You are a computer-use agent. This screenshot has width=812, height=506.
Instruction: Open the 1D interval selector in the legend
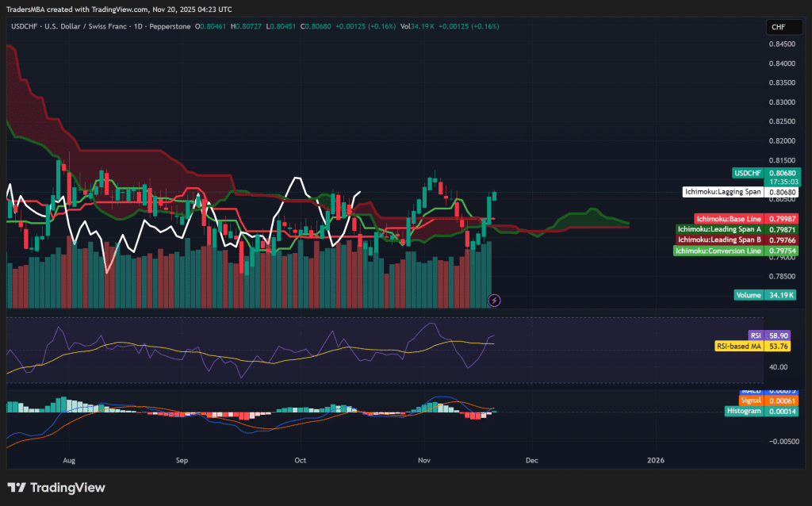coord(137,26)
